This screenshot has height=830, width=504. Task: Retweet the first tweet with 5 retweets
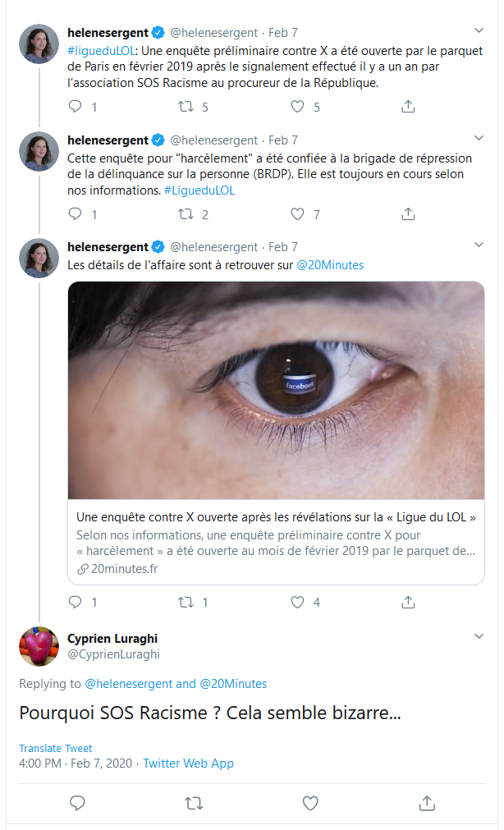(186, 107)
